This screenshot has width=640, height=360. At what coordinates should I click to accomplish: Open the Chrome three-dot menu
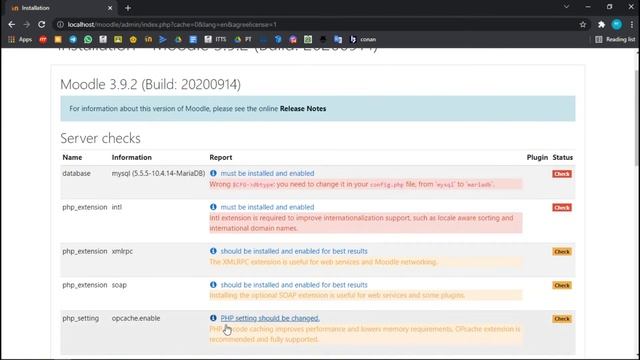[x=632, y=24]
